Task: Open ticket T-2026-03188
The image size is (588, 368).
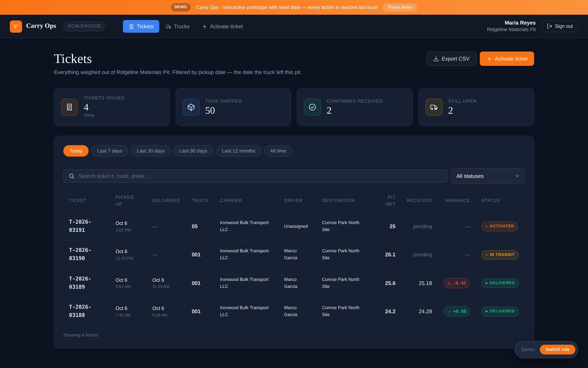Action: 80,311
